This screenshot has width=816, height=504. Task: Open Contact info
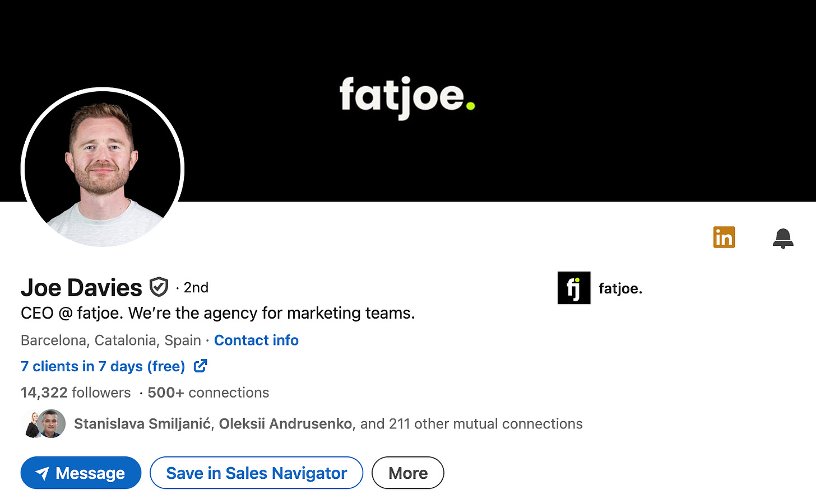pyautogui.click(x=256, y=340)
